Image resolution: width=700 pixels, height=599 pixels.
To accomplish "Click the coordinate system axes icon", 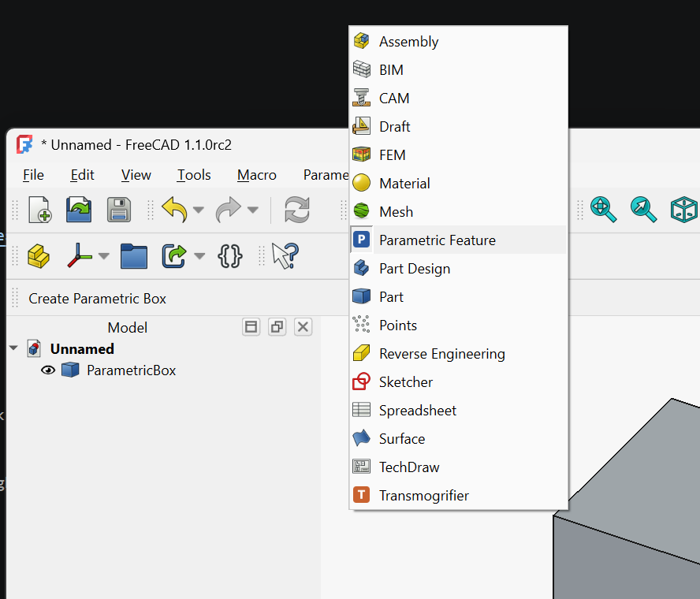I will [x=80, y=256].
